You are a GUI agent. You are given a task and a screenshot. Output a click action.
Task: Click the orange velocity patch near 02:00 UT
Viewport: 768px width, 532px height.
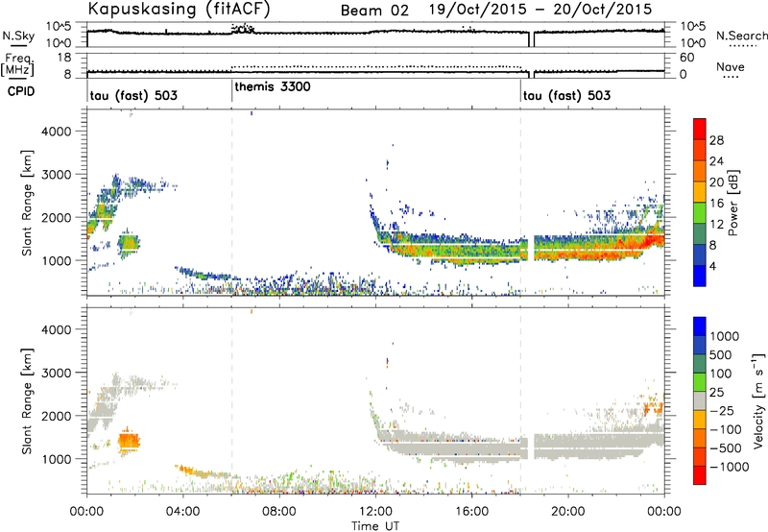(130, 442)
